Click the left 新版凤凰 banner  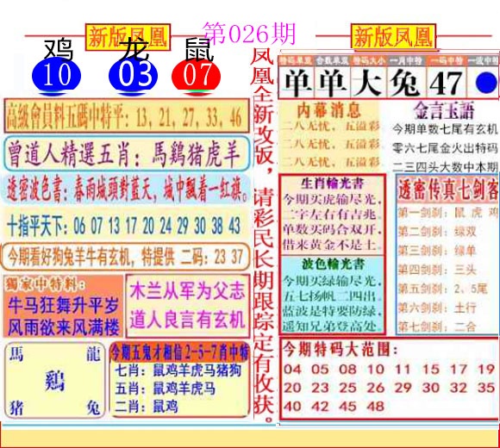click(x=128, y=37)
